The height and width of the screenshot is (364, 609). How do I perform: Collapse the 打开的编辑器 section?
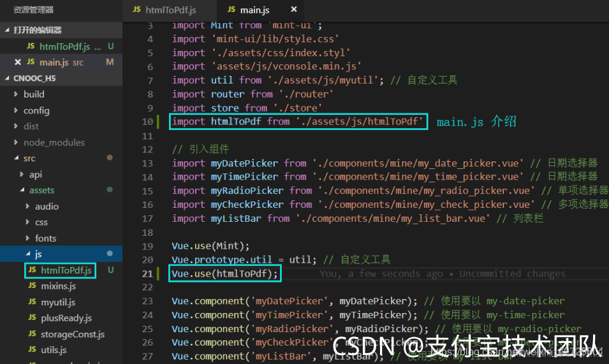coord(8,30)
